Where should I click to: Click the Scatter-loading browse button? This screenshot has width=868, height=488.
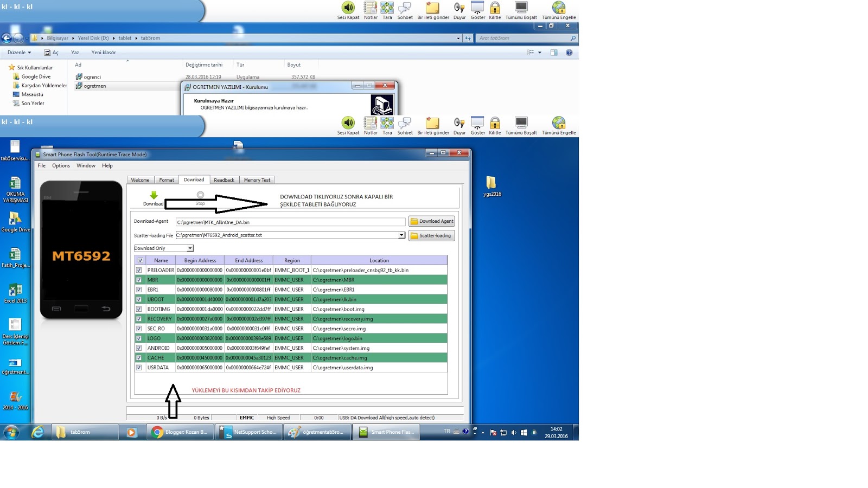click(431, 235)
